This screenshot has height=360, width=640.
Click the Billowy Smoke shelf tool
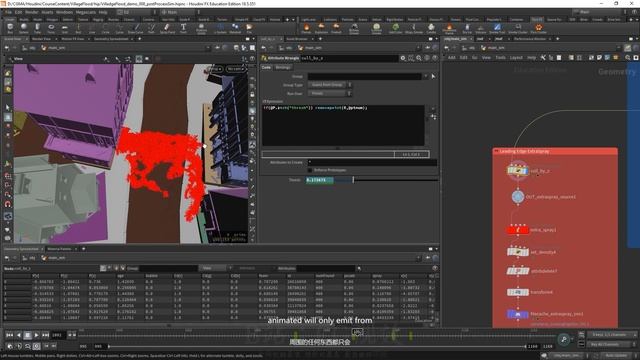(354, 29)
